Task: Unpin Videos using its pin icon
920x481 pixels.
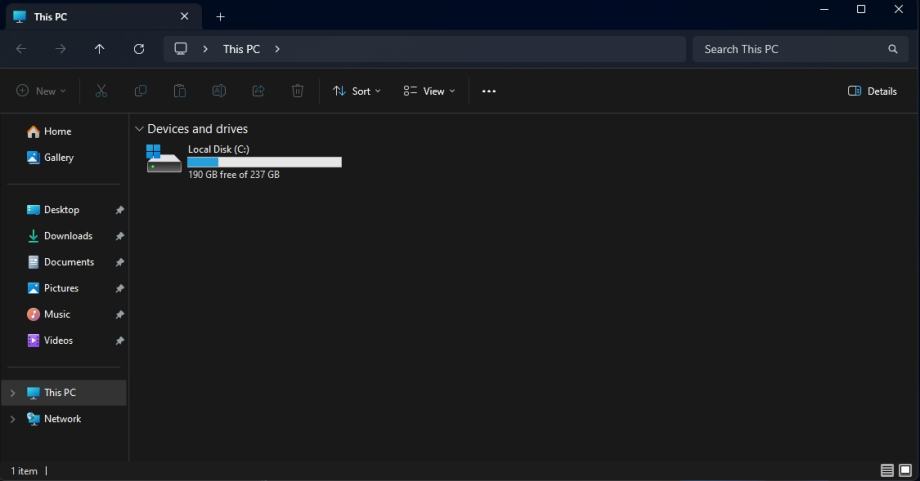Action: 120,340
